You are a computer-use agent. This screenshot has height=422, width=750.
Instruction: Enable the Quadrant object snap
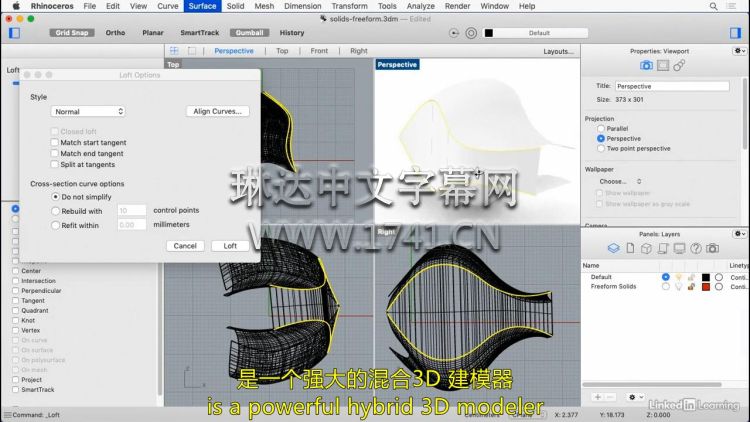pyautogui.click(x=16, y=311)
